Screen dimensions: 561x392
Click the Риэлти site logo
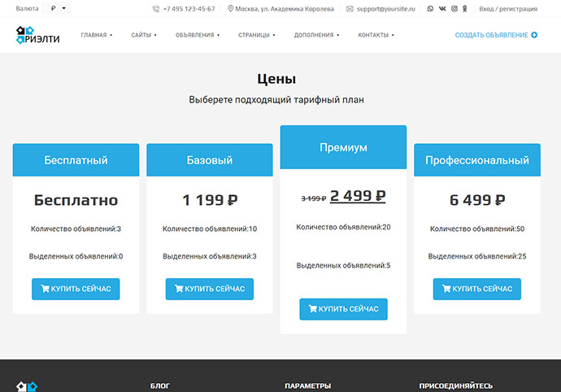pos(38,35)
